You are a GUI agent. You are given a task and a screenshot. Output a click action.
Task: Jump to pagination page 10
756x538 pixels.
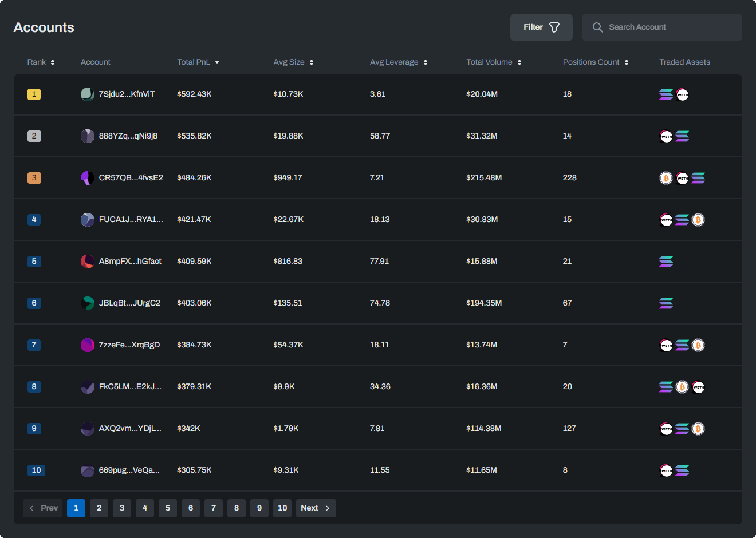click(x=282, y=508)
